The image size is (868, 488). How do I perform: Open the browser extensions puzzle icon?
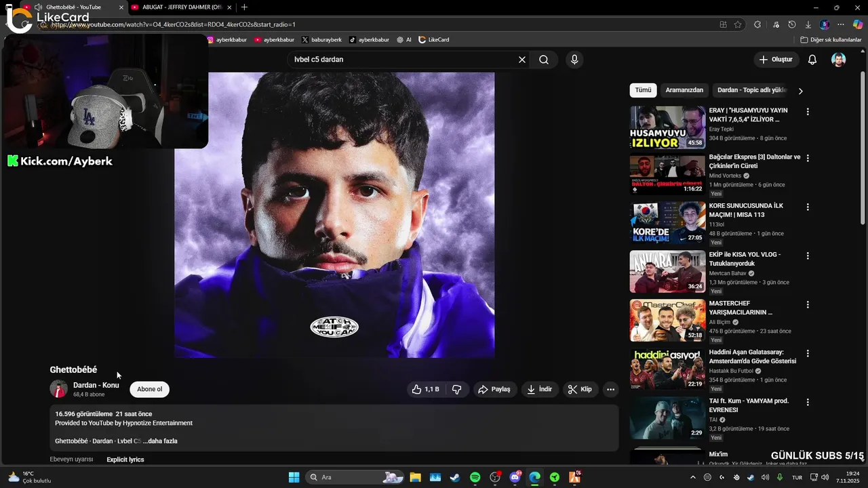pos(757,24)
